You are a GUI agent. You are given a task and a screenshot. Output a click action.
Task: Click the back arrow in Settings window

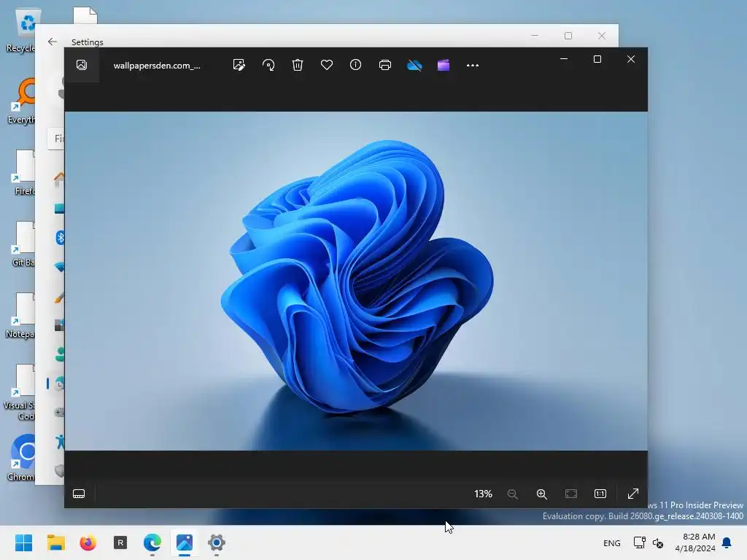[x=53, y=42]
